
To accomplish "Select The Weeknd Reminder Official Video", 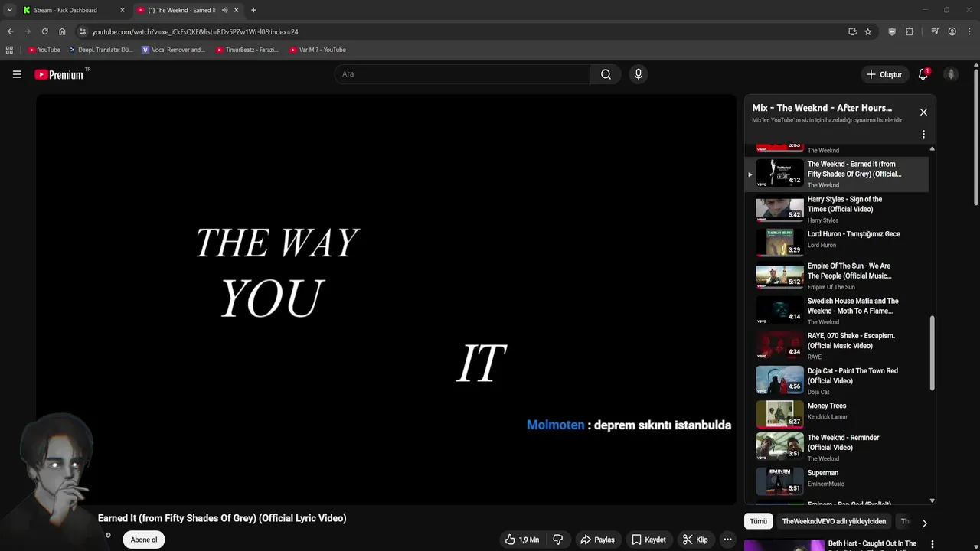I will coord(838,448).
